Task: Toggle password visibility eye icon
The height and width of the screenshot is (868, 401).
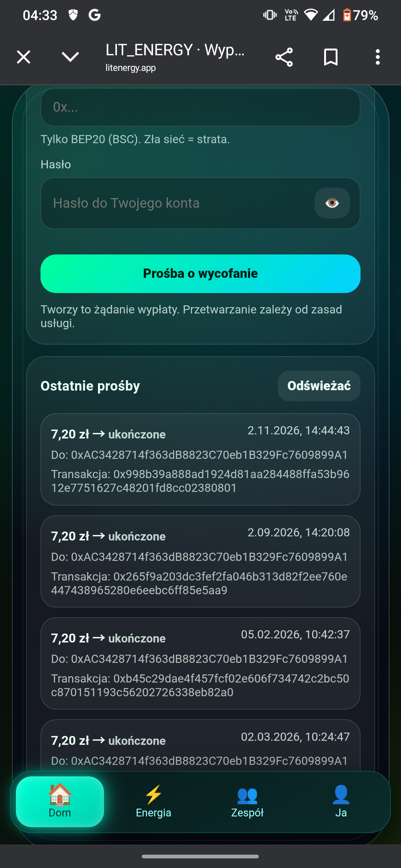Action: point(332,203)
